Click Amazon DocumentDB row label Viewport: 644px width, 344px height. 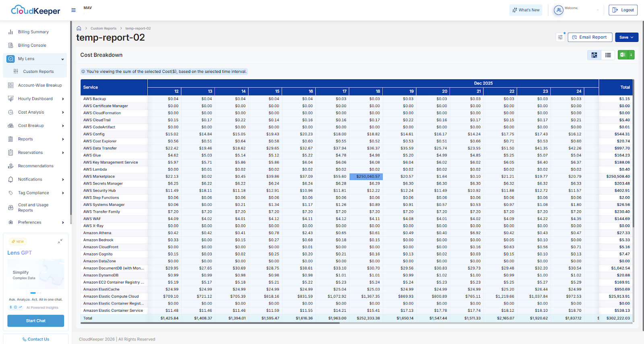pyautogui.click(x=114, y=268)
